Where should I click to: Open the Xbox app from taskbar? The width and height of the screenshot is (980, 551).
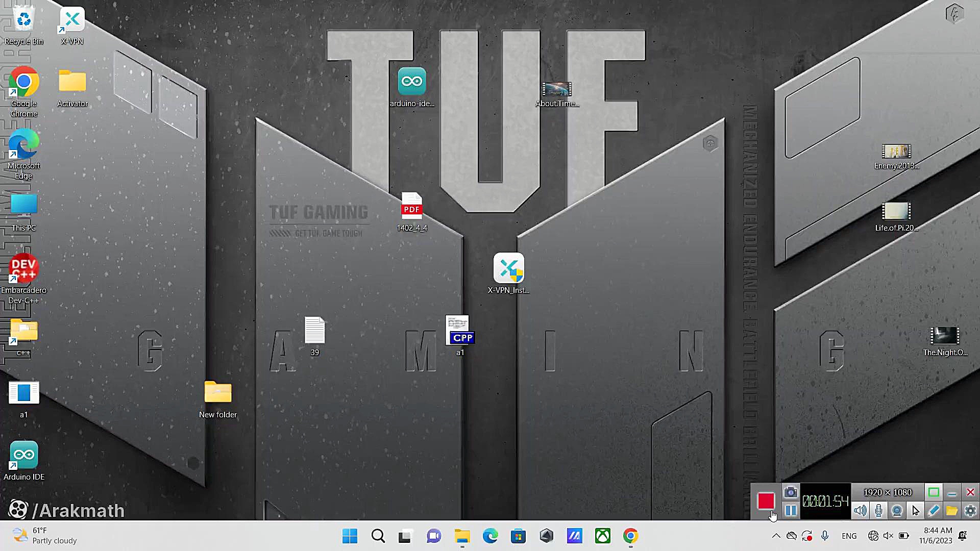click(602, 536)
